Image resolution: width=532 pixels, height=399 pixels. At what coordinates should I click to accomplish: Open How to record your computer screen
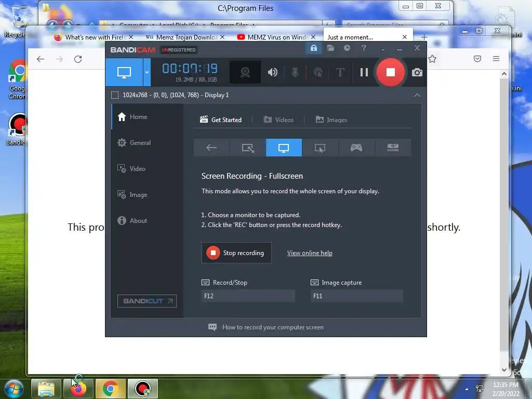[x=266, y=327]
